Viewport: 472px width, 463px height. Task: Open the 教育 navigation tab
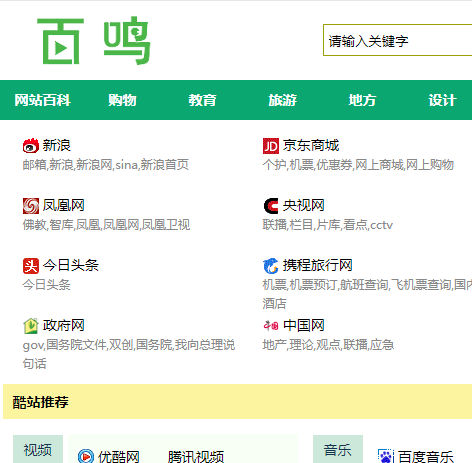pyautogui.click(x=202, y=100)
